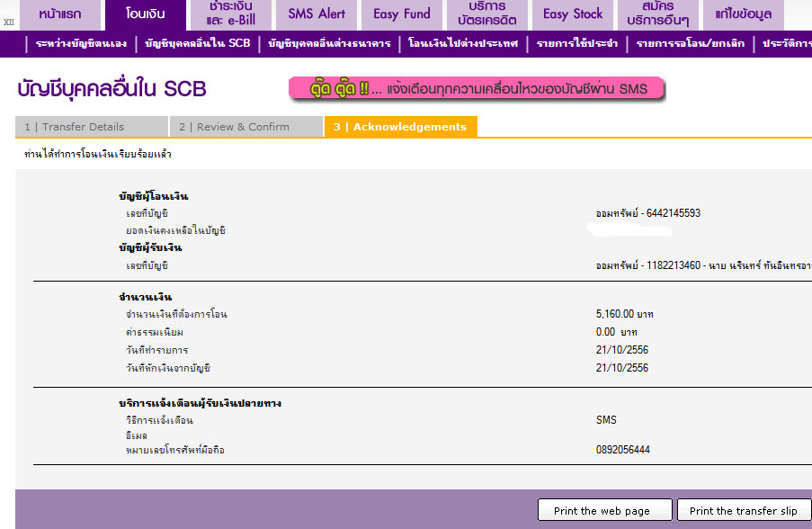
Task: Click the บัญชีบุคคลอื่นใน SCB page heading
Action: point(112,88)
